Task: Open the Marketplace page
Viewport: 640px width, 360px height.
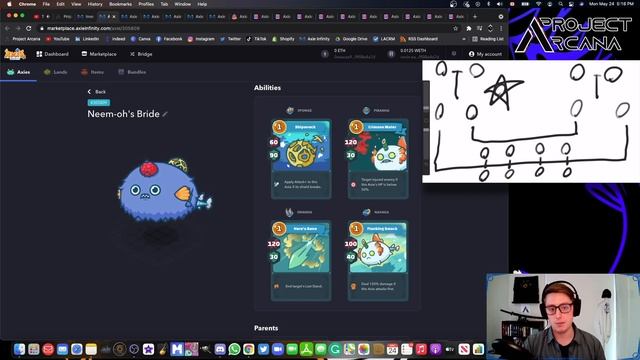Action: click(x=99, y=54)
